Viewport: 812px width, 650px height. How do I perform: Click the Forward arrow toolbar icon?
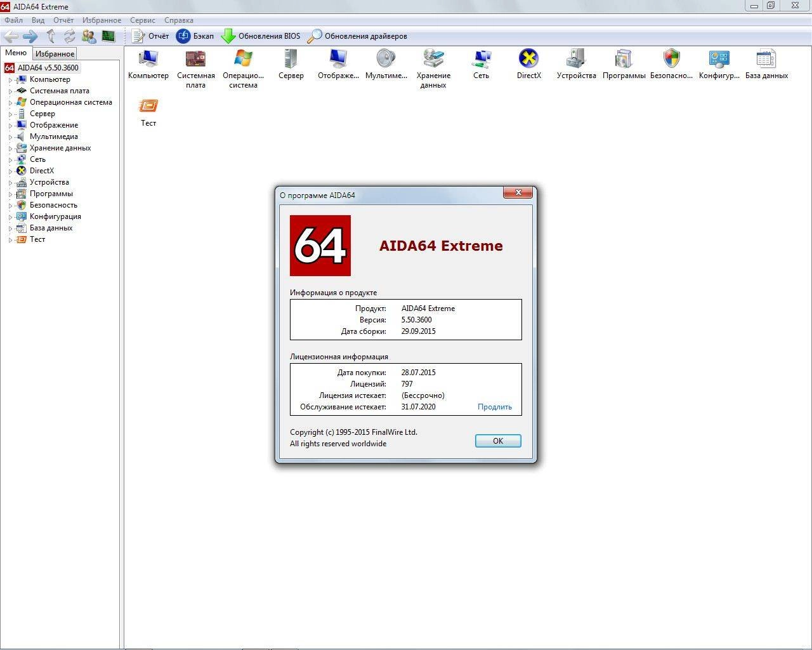30,36
